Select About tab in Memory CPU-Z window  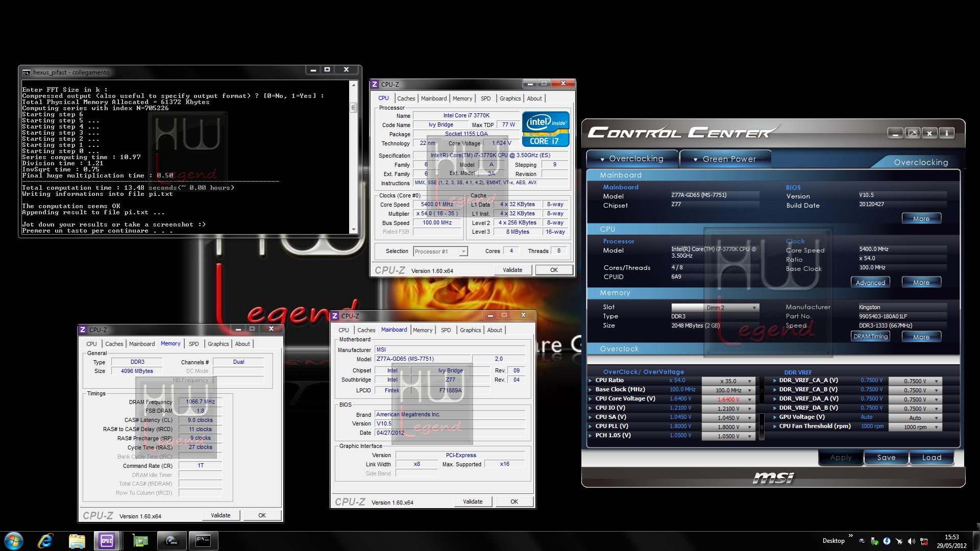coord(242,344)
